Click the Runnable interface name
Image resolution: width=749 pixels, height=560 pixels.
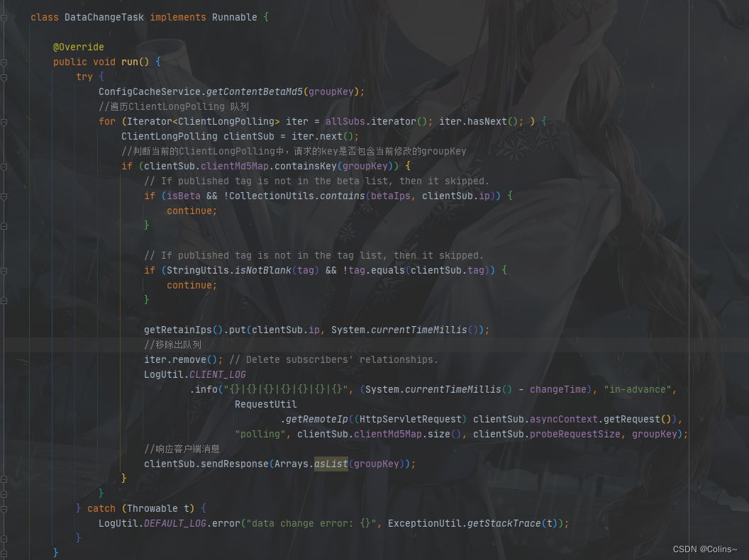click(234, 17)
